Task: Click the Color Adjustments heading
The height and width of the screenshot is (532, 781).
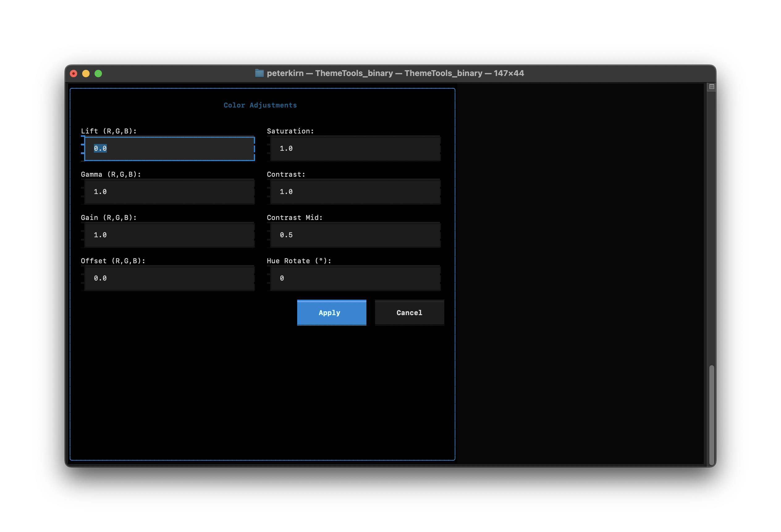Action: (x=260, y=105)
